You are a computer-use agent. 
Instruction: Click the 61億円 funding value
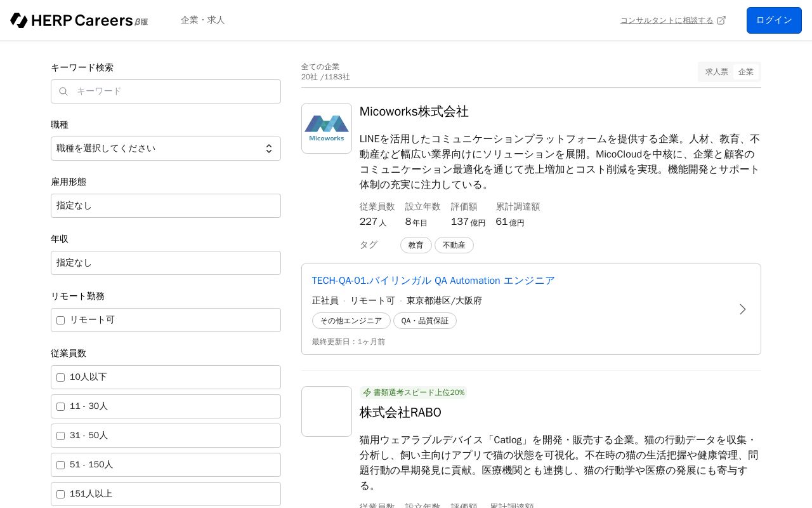(x=510, y=222)
